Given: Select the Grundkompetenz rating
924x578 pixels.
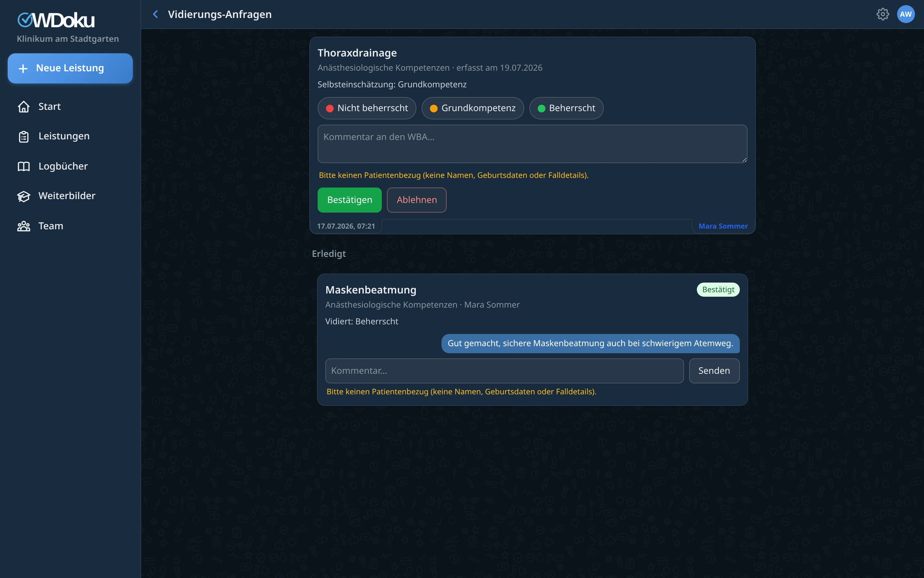Looking at the screenshot, I should [472, 108].
